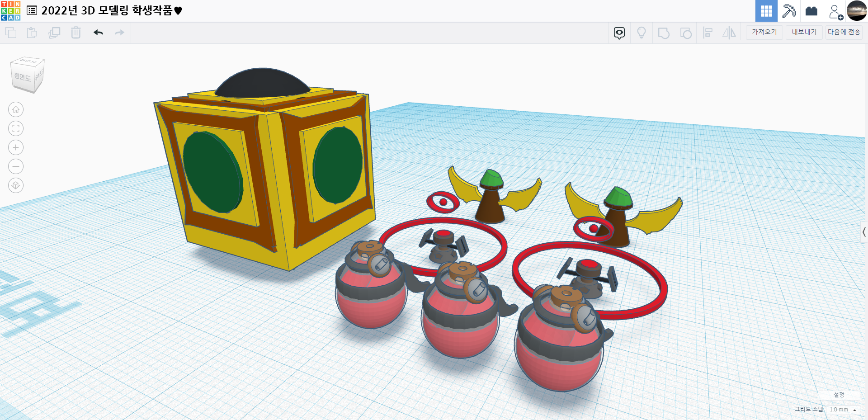Screen dimensions: 868x420
Task: Invite a collaborator with add person icon
Action: (835, 12)
